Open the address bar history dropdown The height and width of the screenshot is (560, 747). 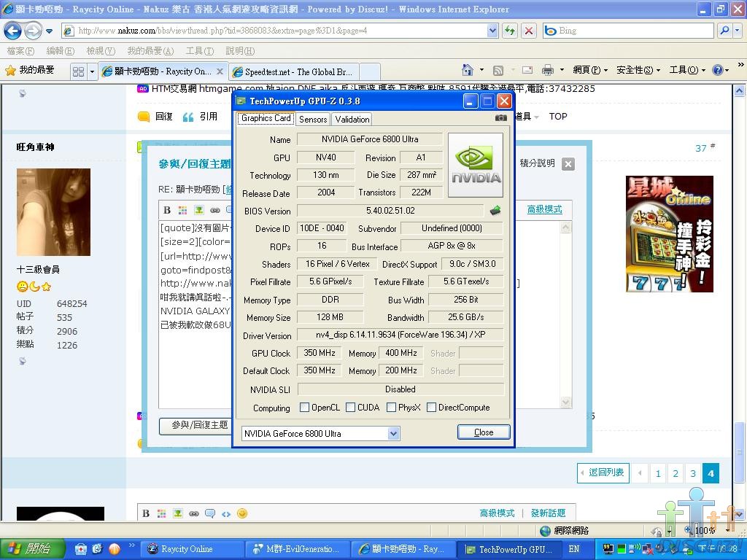point(492,31)
